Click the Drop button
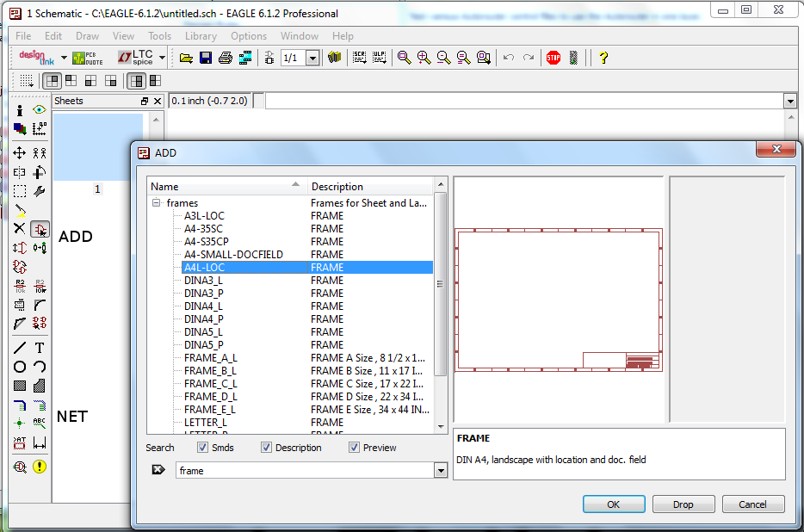This screenshot has height=532, width=804. click(683, 504)
